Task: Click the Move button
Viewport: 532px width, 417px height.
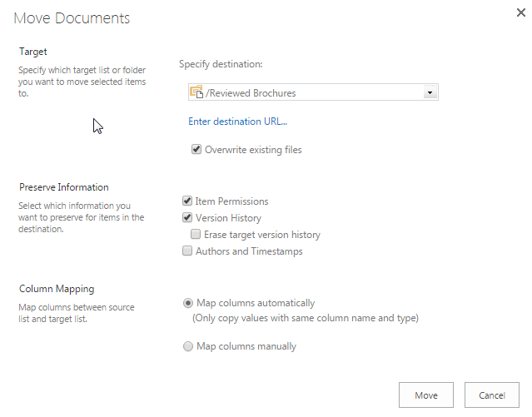Action: (x=426, y=395)
